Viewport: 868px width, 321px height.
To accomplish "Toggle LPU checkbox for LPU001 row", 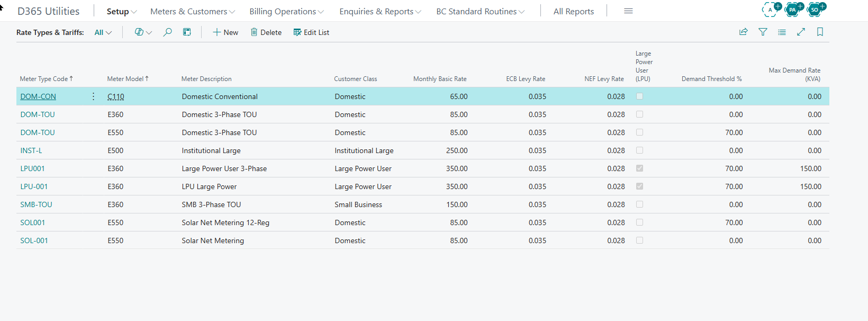I will [639, 168].
